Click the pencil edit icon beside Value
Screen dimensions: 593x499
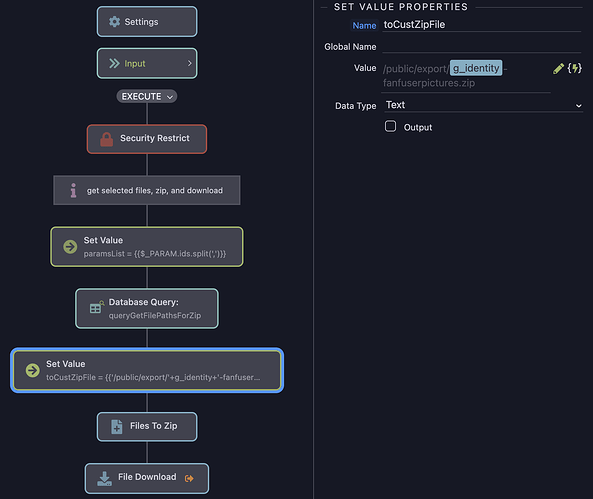(x=558, y=68)
